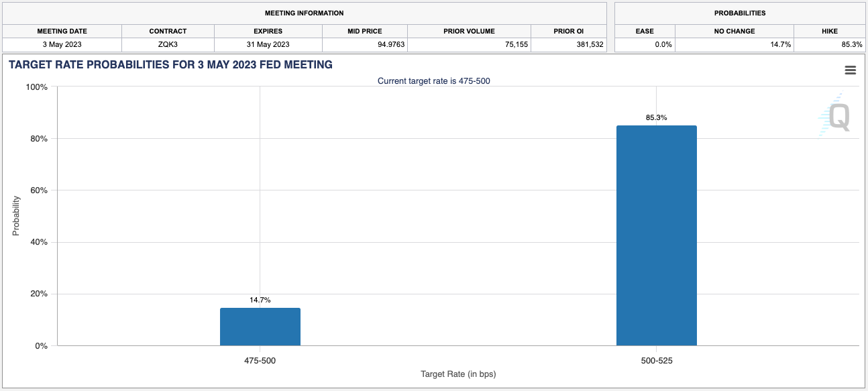Select the Ease probability header

[644, 31]
